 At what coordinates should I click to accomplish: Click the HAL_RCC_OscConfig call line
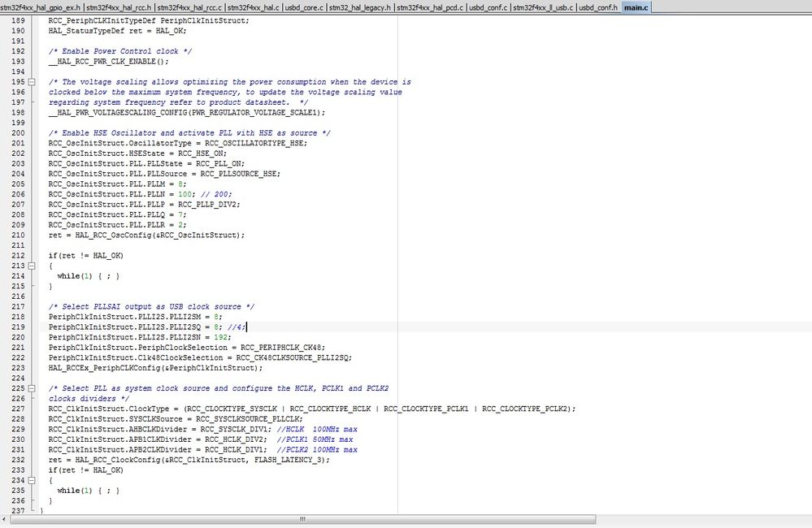click(x=146, y=235)
